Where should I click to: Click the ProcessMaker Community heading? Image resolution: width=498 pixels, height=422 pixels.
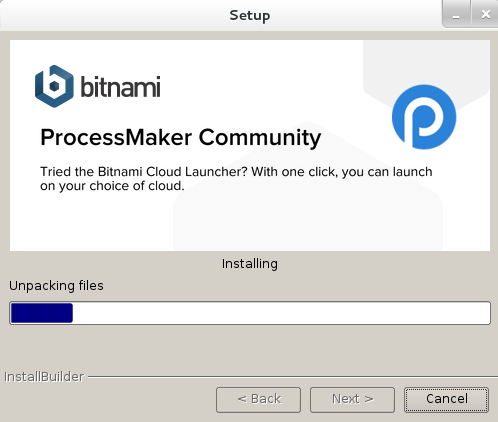(x=180, y=138)
